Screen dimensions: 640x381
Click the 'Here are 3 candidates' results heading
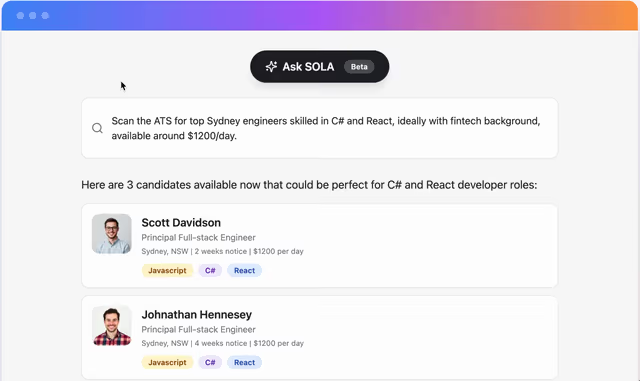(x=309, y=185)
